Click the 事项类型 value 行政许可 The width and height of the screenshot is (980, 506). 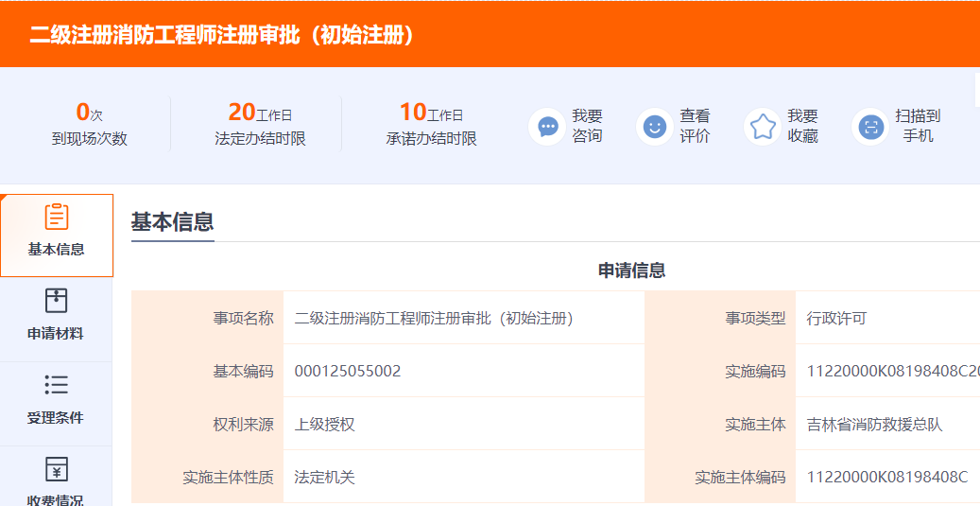836,318
